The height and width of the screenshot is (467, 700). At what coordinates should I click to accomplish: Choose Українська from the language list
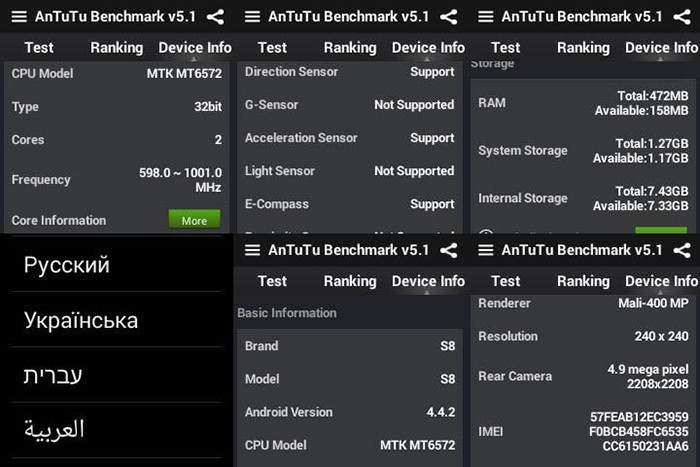(x=81, y=321)
